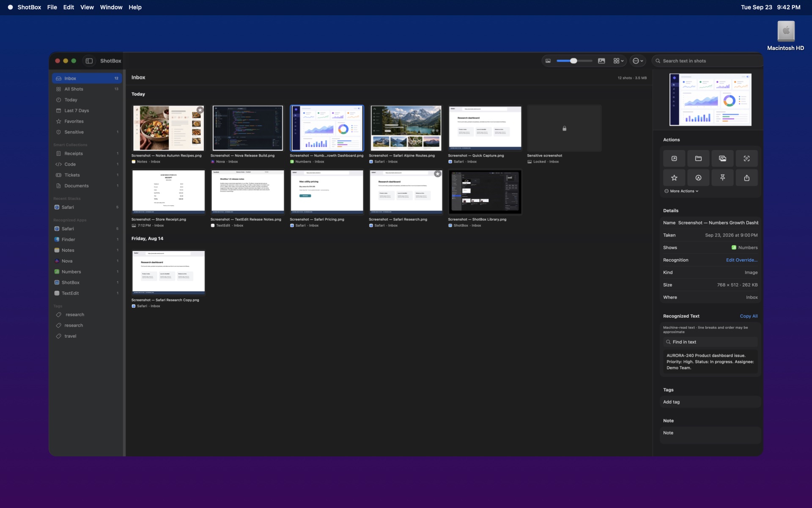Image resolution: width=812 pixels, height=508 pixels.
Task: Toggle favorite star on Notes Autumn Recipes thumbnail
Action: 200,110
